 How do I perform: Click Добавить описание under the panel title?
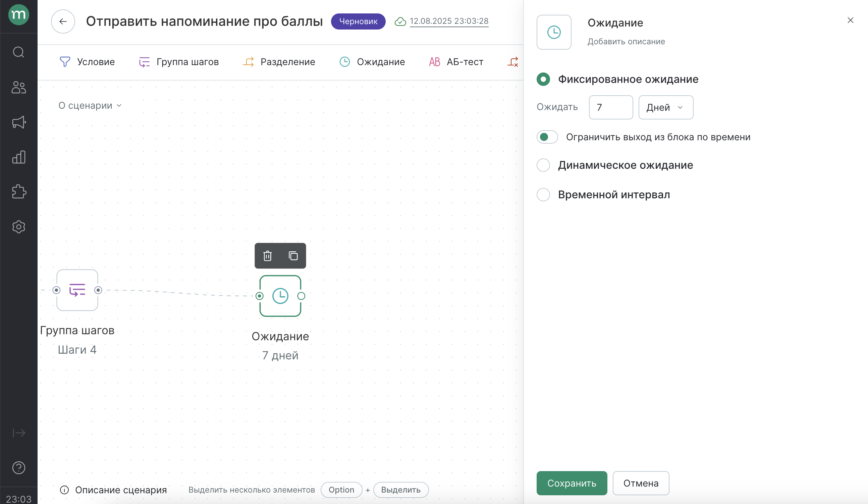tap(626, 42)
